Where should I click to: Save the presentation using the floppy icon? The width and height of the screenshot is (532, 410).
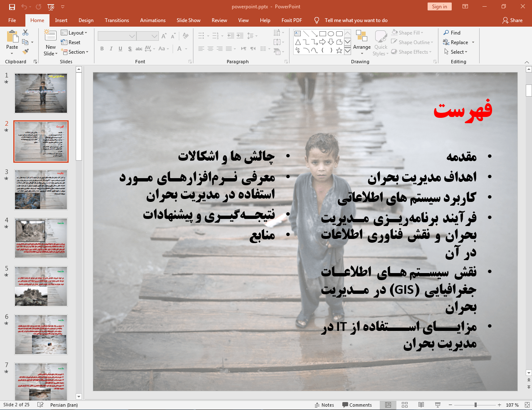(12, 7)
